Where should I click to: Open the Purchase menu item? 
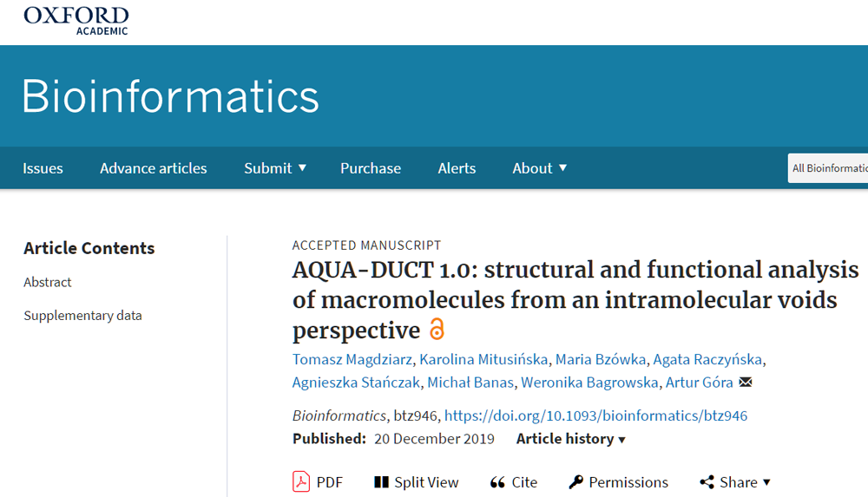(x=371, y=168)
